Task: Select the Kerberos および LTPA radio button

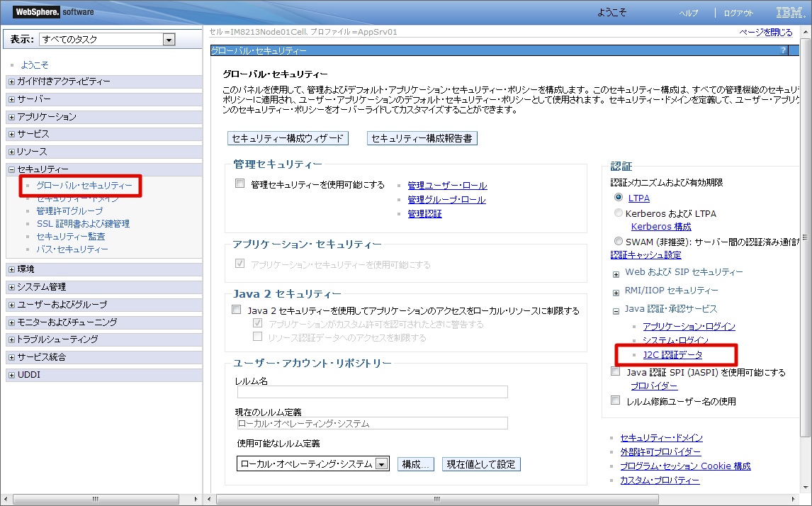Action: (x=619, y=213)
